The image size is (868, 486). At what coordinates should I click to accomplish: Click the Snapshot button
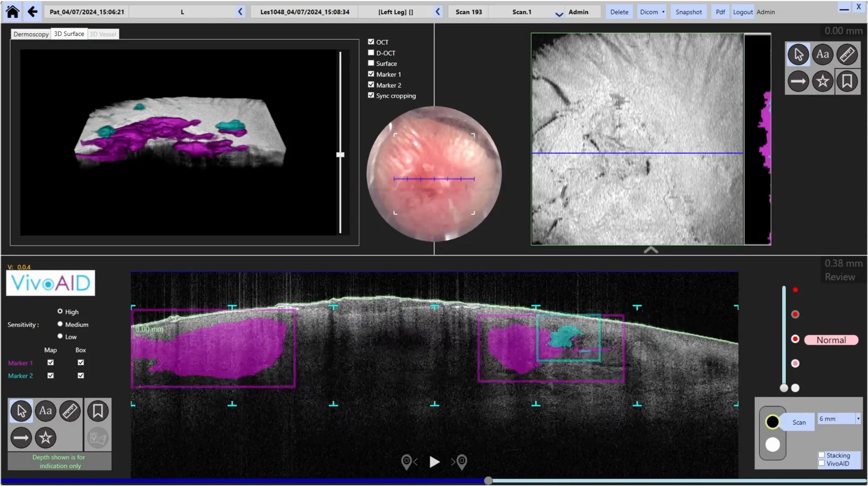[x=688, y=12]
